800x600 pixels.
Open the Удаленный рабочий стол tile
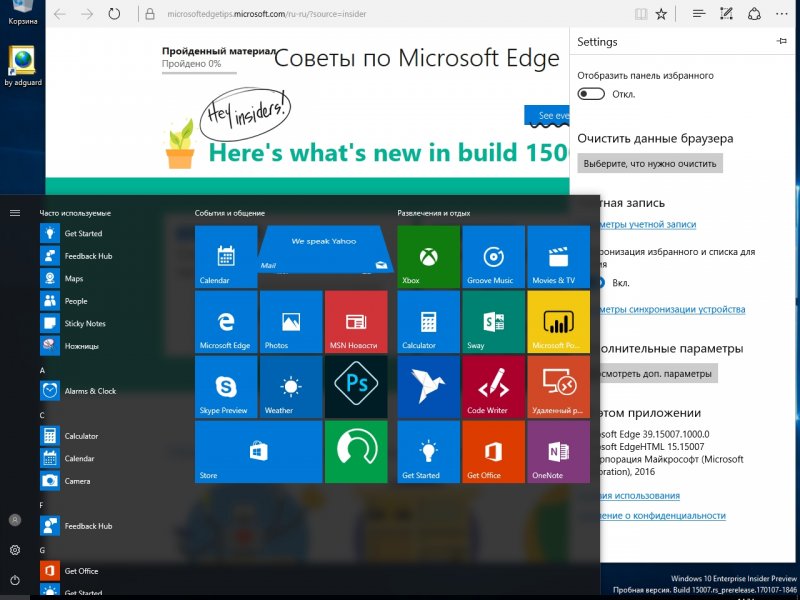click(559, 387)
